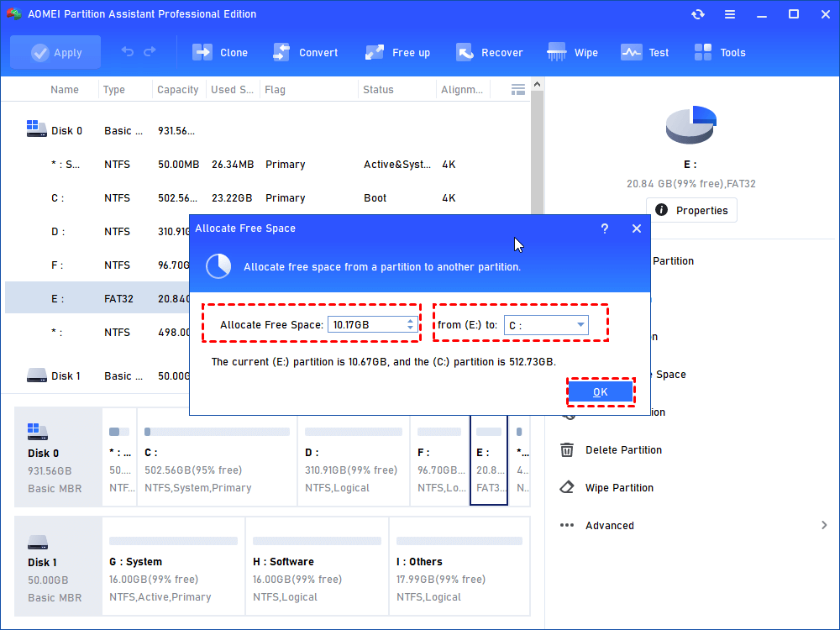Click the Delete Partition option

tap(623, 450)
